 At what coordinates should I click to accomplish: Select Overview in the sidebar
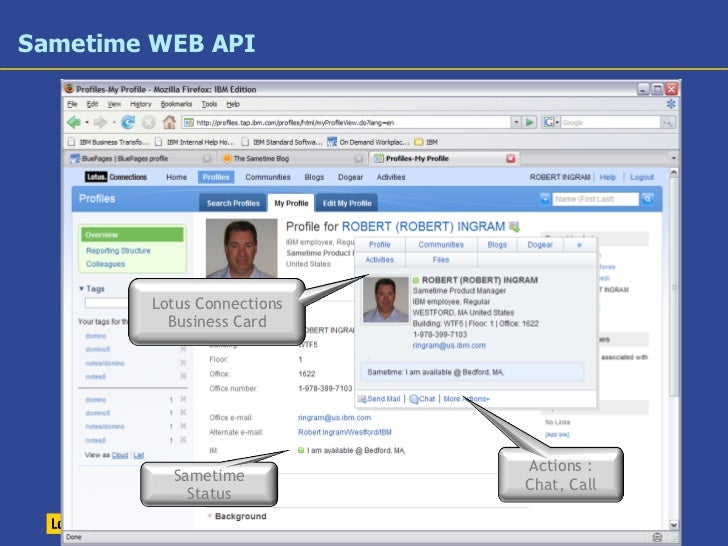pyautogui.click(x=132, y=234)
